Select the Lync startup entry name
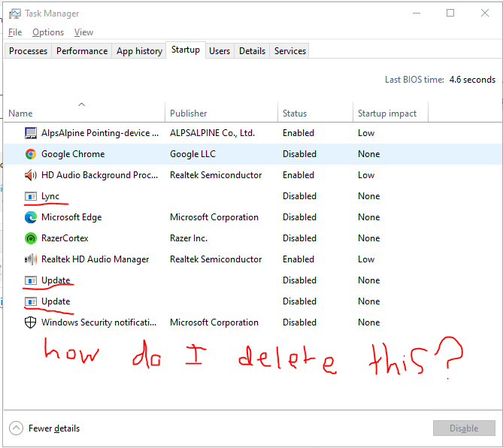This screenshot has width=503, height=448. coord(50,196)
